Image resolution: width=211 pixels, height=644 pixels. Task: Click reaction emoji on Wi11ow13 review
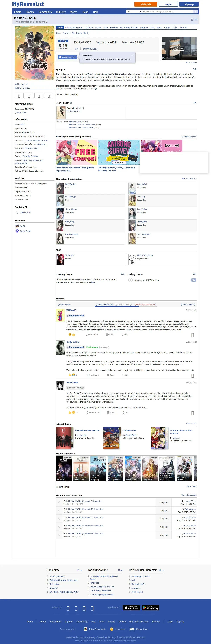(72, 334)
